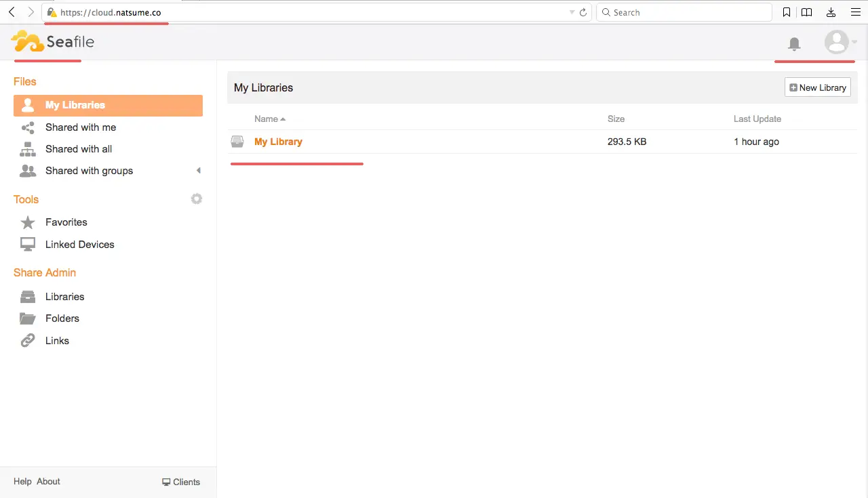Click the My Libraries person icon

click(x=28, y=105)
